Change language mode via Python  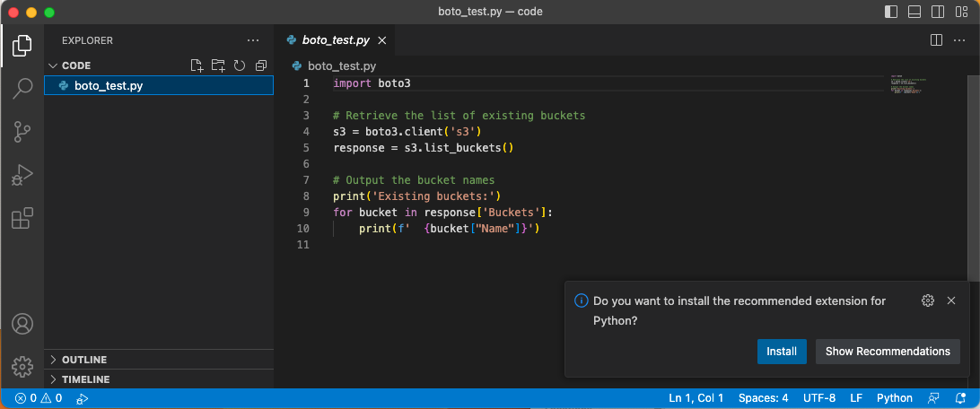coord(895,398)
